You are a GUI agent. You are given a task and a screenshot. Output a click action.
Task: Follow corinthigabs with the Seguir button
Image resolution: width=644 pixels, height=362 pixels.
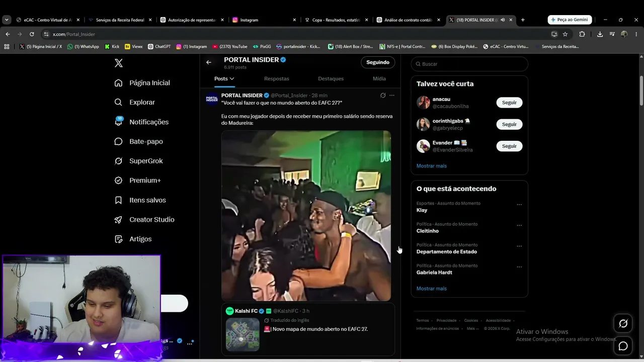509,124
